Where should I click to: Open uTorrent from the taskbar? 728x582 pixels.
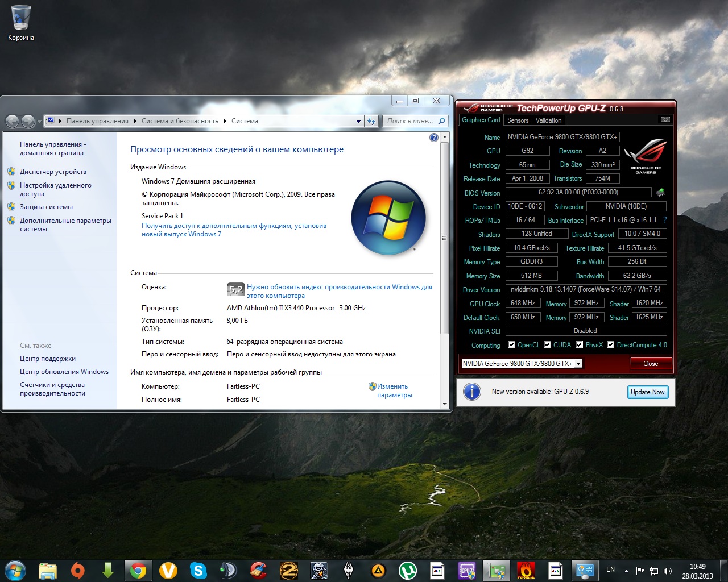407,570
